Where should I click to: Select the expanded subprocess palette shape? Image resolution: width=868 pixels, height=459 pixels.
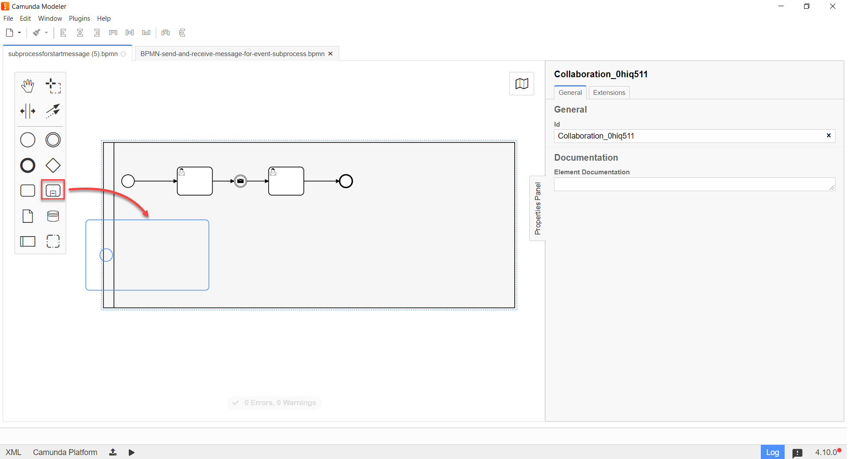pos(53,191)
